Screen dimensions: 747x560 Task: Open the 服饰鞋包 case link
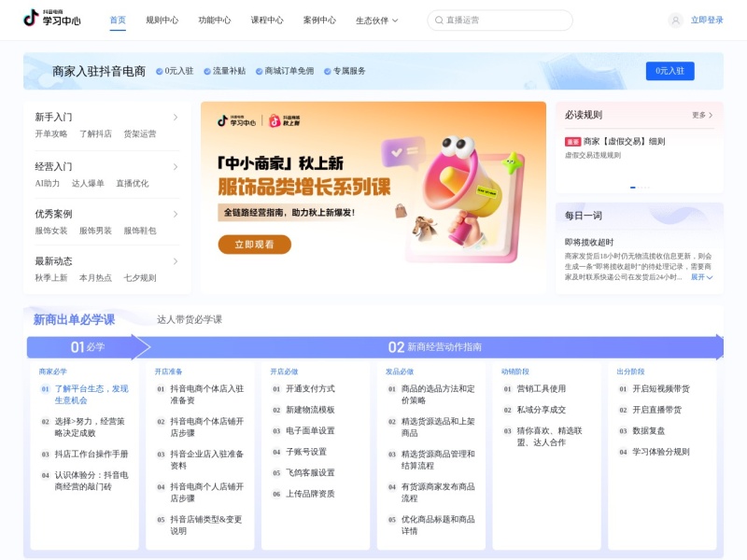coord(139,231)
